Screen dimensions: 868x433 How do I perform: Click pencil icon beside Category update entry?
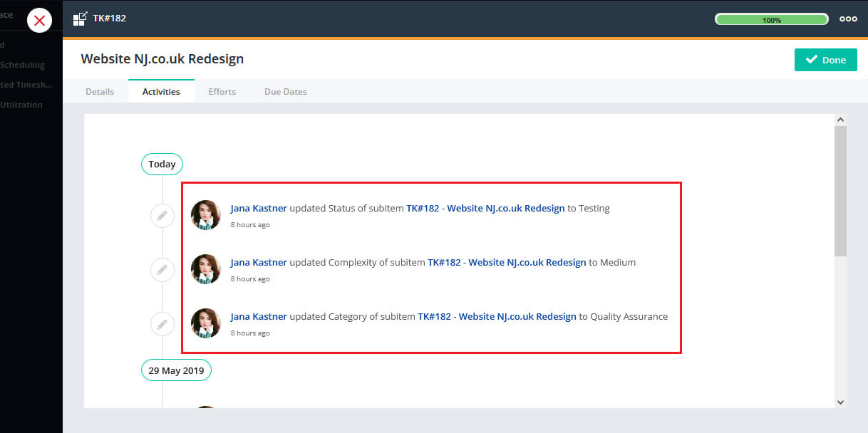(x=162, y=323)
